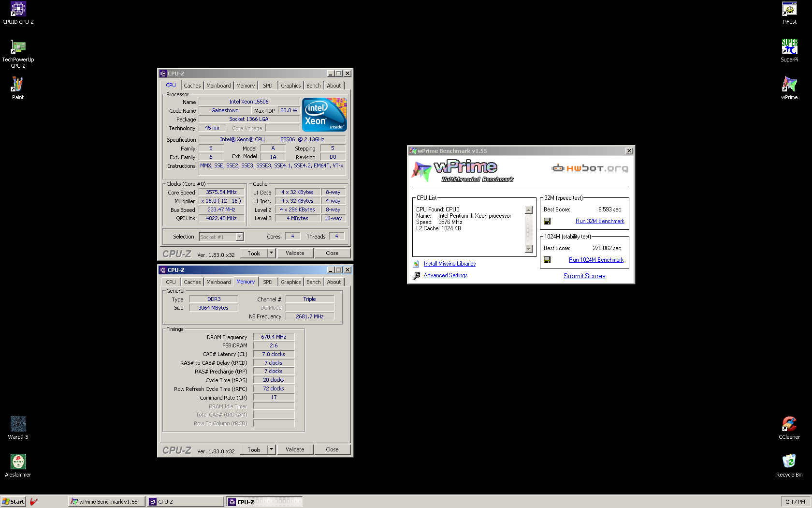This screenshot has width=812, height=508.
Task: Open Bench tab in bottom CPU-Z window
Action: click(x=314, y=282)
